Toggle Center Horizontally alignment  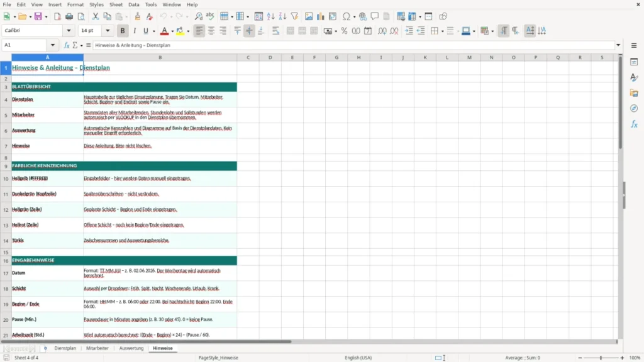[211, 31]
